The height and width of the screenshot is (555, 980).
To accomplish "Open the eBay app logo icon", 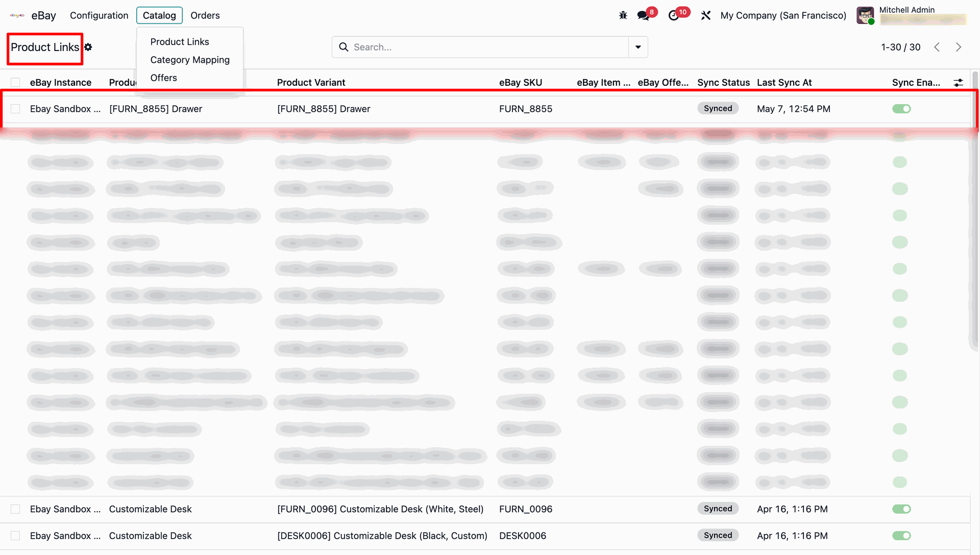I will [17, 15].
